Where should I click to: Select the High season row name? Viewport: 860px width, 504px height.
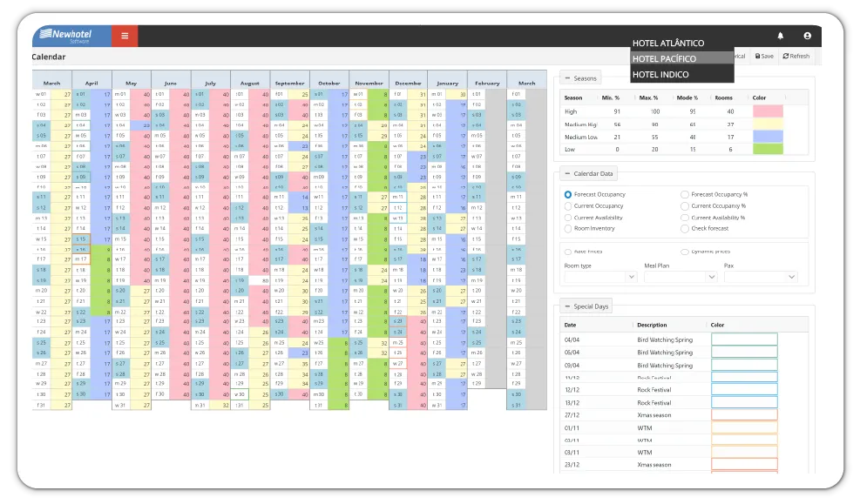pos(571,111)
